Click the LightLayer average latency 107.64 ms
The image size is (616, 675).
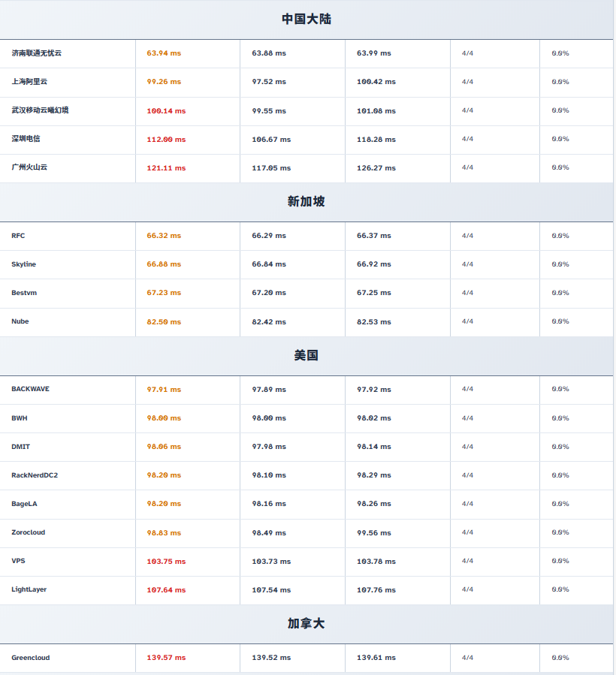[x=166, y=590]
